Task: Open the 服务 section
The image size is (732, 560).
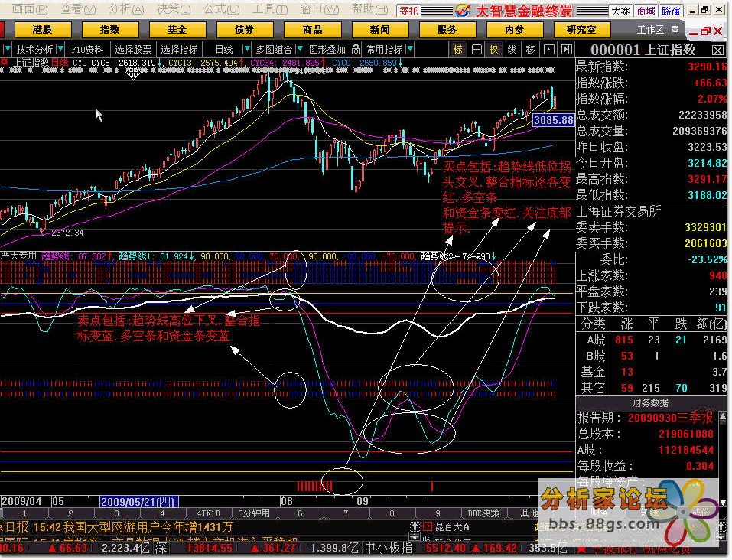Action: click(447, 30)
